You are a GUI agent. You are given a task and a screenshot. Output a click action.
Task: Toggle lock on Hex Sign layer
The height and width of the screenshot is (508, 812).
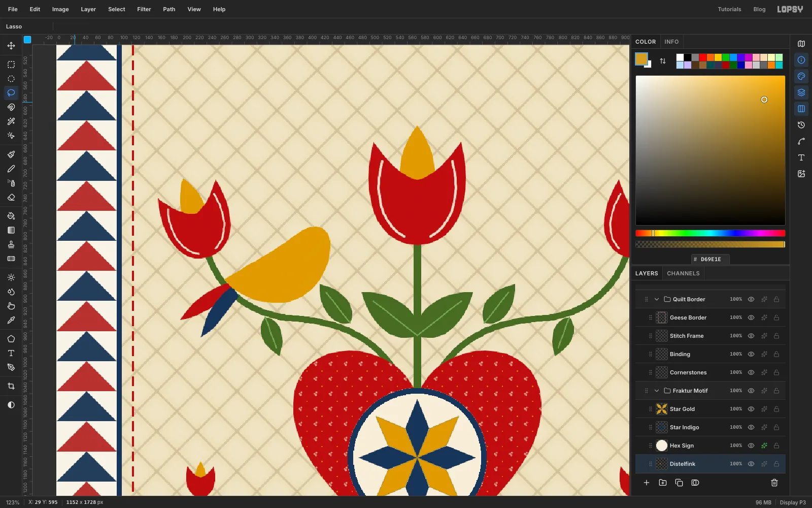coord(776,446)
